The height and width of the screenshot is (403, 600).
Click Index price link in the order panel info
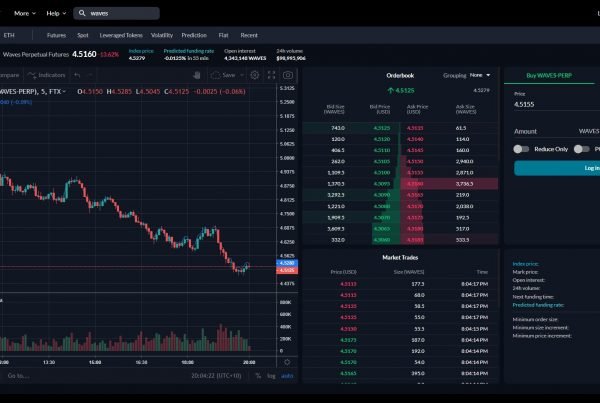tap(525, 264)
